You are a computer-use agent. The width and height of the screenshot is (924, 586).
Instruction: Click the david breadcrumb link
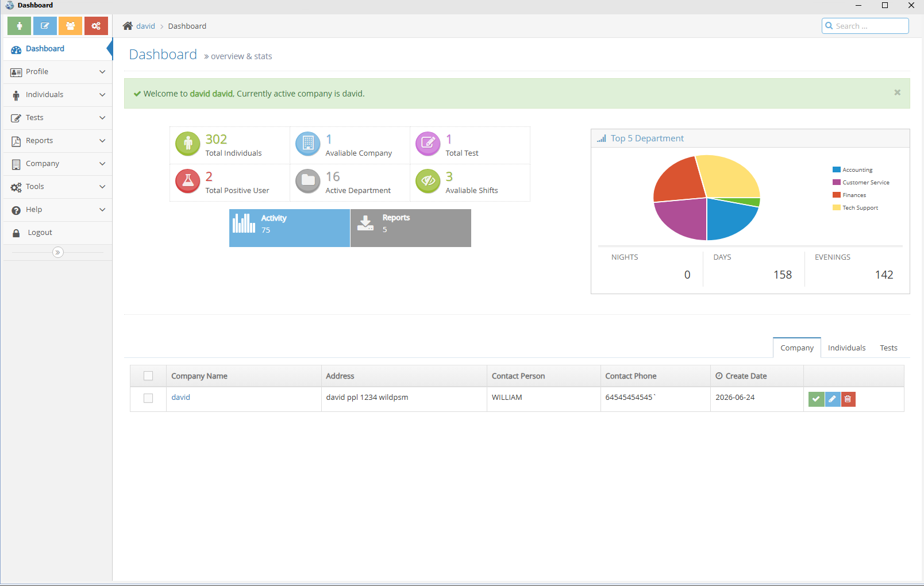pos(145,26)
